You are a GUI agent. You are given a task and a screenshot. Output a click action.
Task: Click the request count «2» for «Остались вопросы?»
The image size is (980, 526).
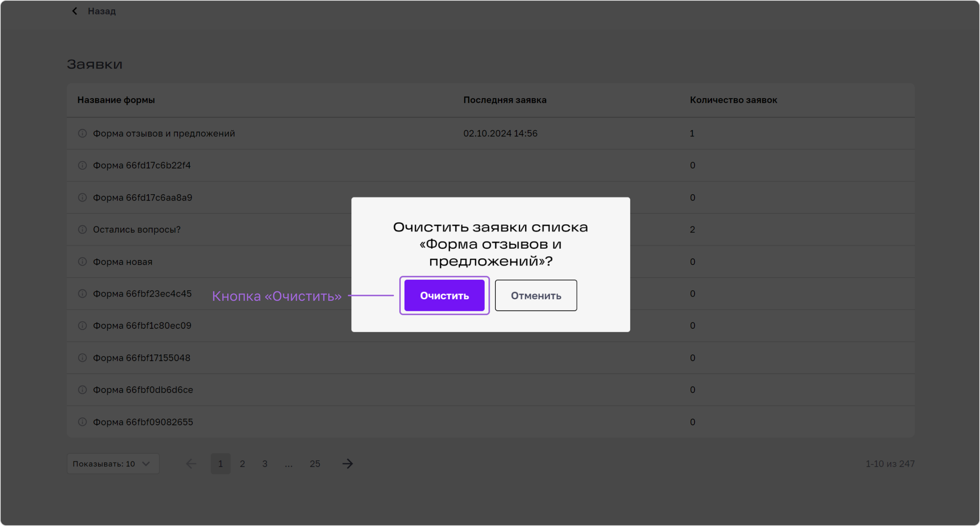click(x=692, y=230)
